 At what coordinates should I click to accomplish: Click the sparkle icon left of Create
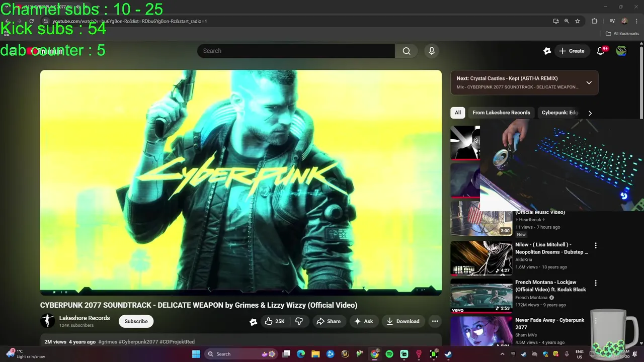click(547, 51)
